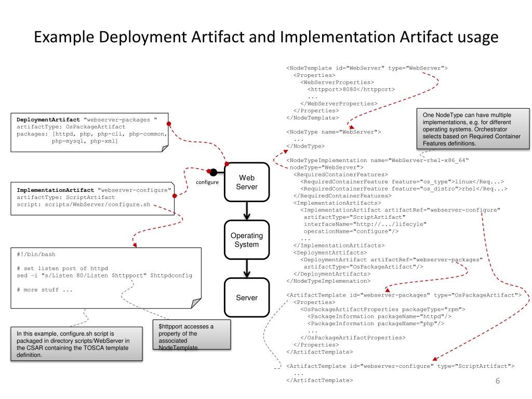Click the '#!/bin/bash' line in the script
The image size is (532, 399).
tap(36, 255)
